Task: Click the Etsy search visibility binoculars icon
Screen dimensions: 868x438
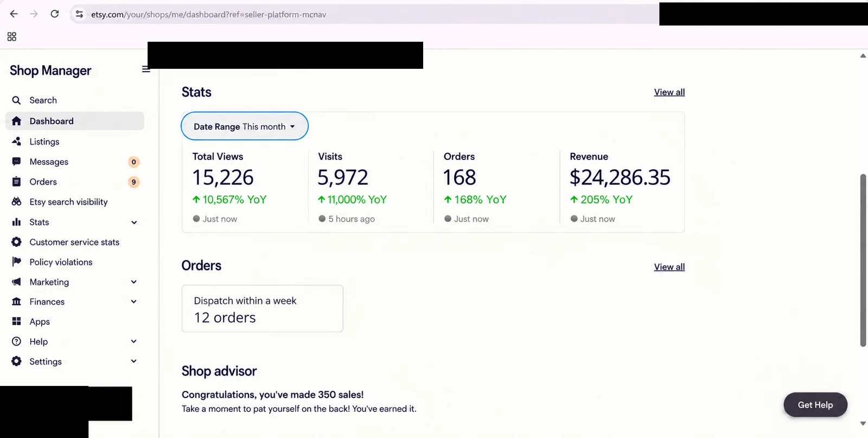Action: tap(17, 202)
